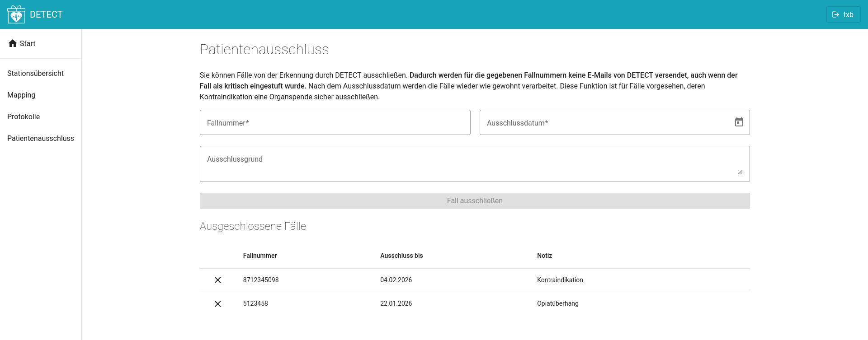Click case number 5123458
This screenshot has height=340, width=868.
(255, 303)
